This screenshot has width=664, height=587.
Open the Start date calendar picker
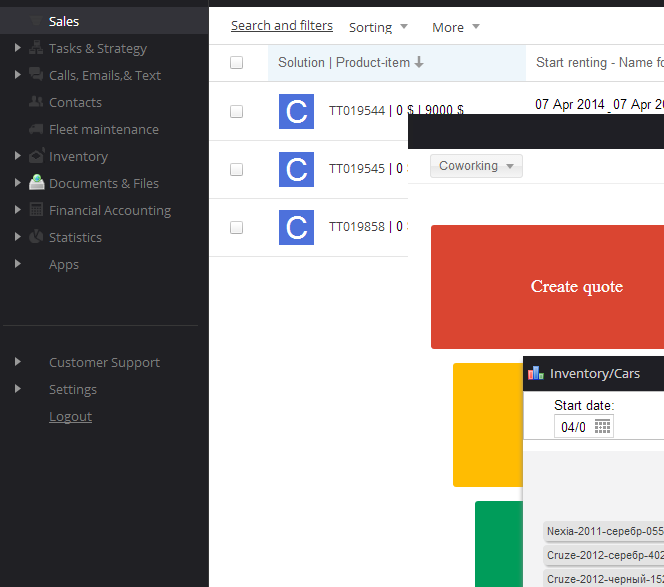point(602,426)
